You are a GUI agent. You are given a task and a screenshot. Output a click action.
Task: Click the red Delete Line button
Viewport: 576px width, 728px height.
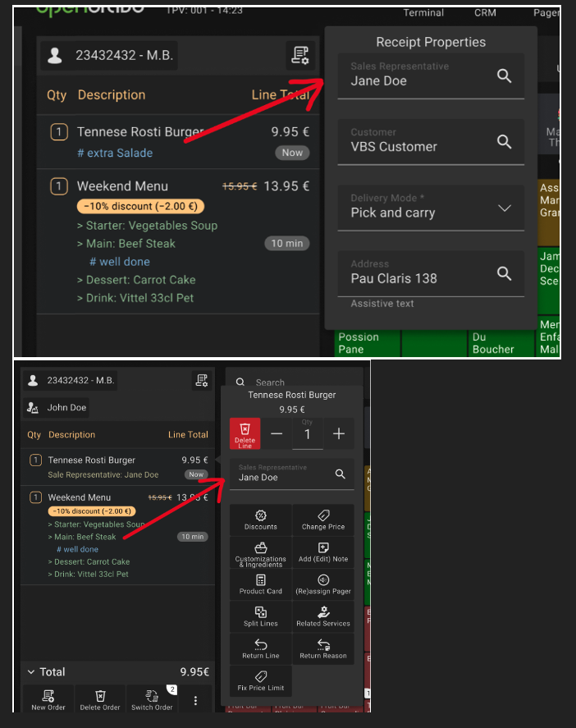click(245, 433)
